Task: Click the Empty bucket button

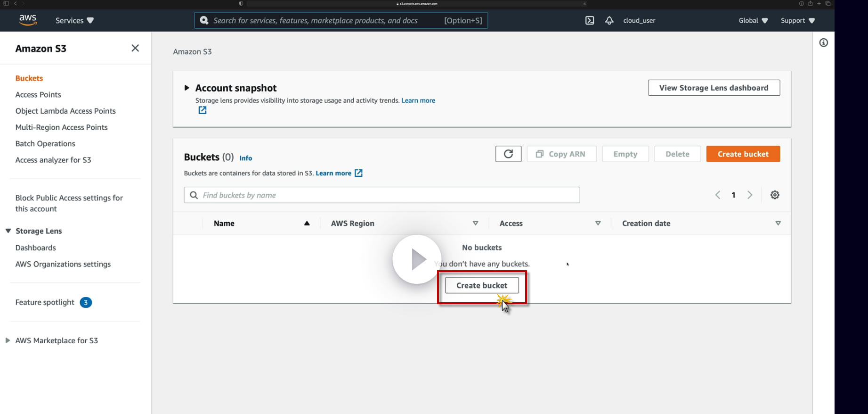Action: [x=625, y=154]
